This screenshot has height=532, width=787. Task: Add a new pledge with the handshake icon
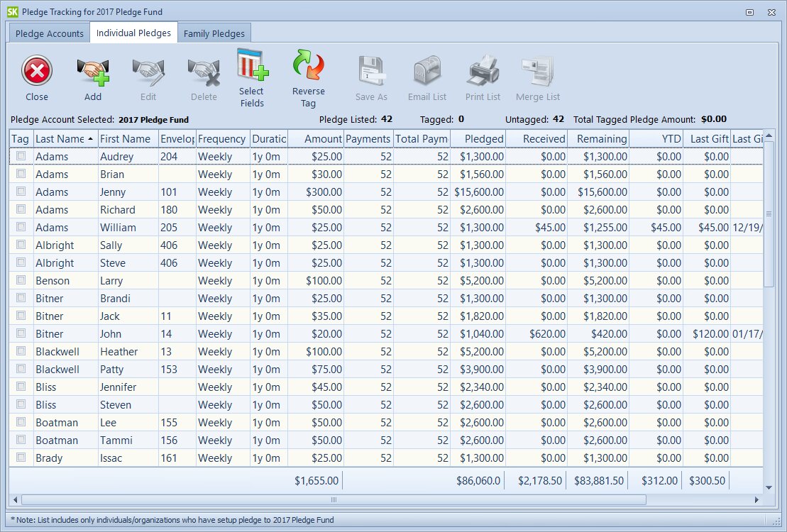93,72
